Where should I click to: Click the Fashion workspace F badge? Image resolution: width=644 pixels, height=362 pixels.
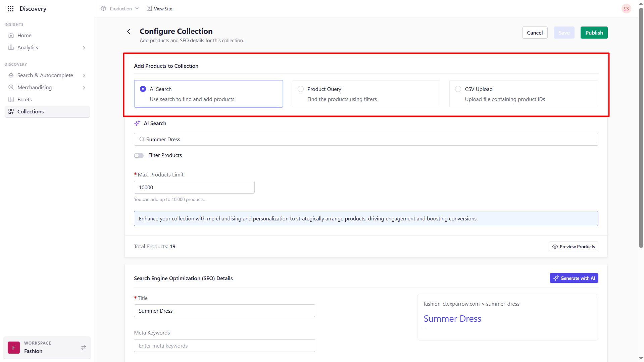click(13, 348)
